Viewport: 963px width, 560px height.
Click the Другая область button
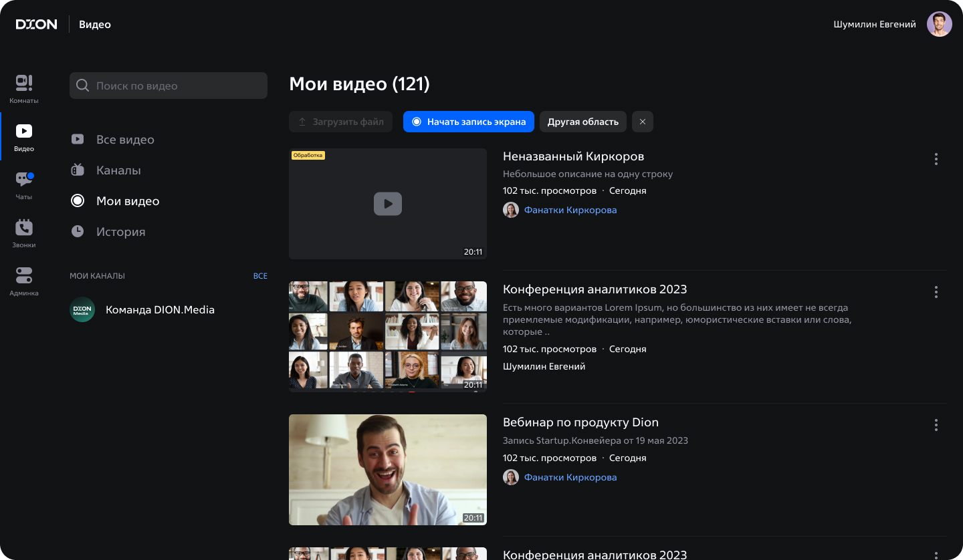583,122
